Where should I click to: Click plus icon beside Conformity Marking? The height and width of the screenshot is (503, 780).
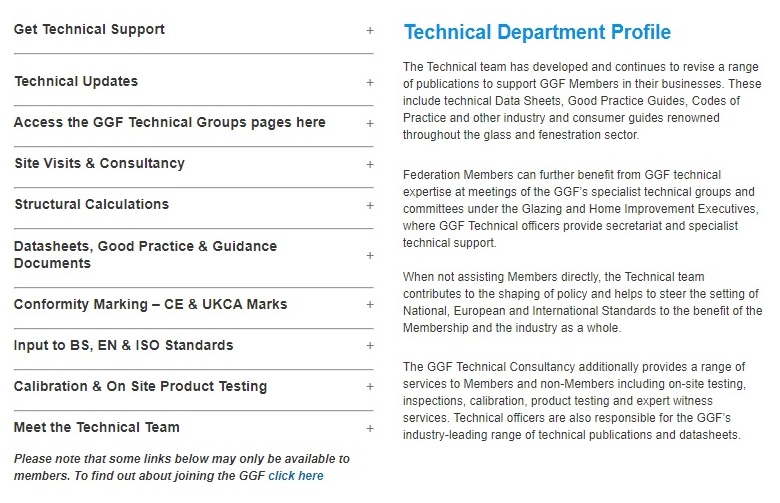pos(370,305)
